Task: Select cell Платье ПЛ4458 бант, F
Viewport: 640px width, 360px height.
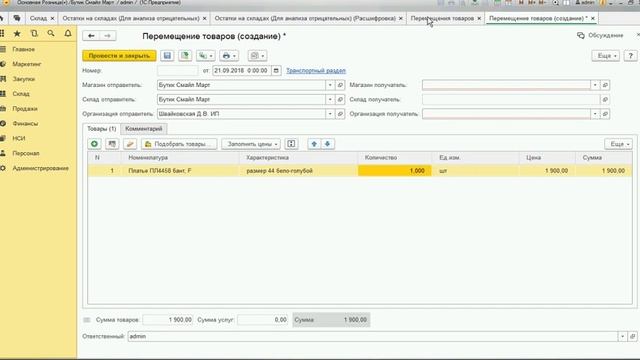Action: tap(181, 171)
